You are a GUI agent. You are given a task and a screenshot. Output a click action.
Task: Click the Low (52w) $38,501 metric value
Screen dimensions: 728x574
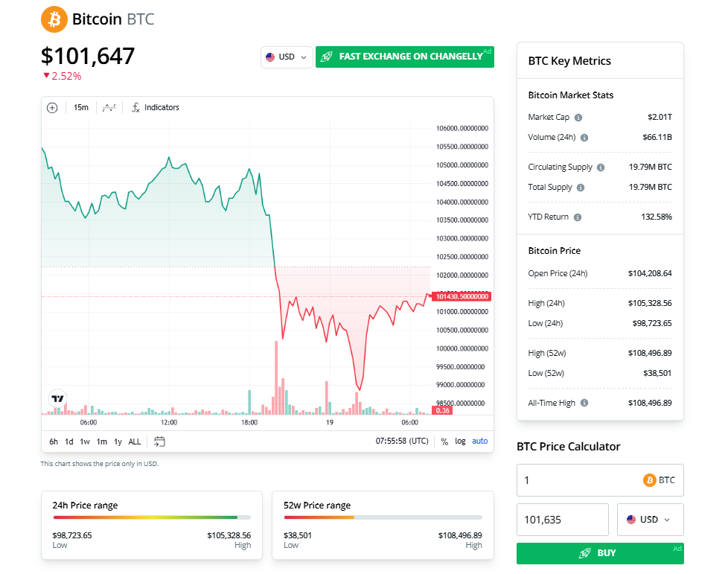[657, 374]
